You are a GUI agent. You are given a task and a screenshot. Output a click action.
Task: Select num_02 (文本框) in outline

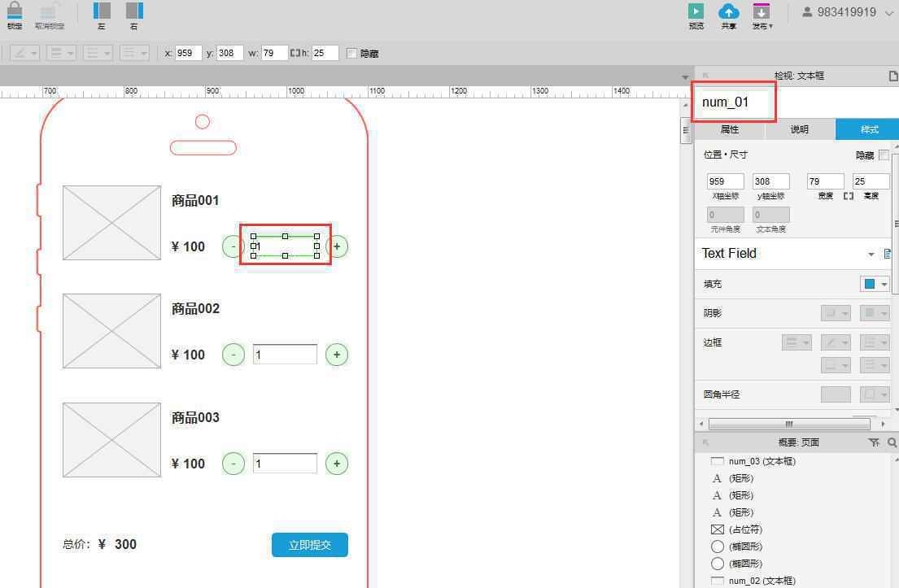pos(762,581)
